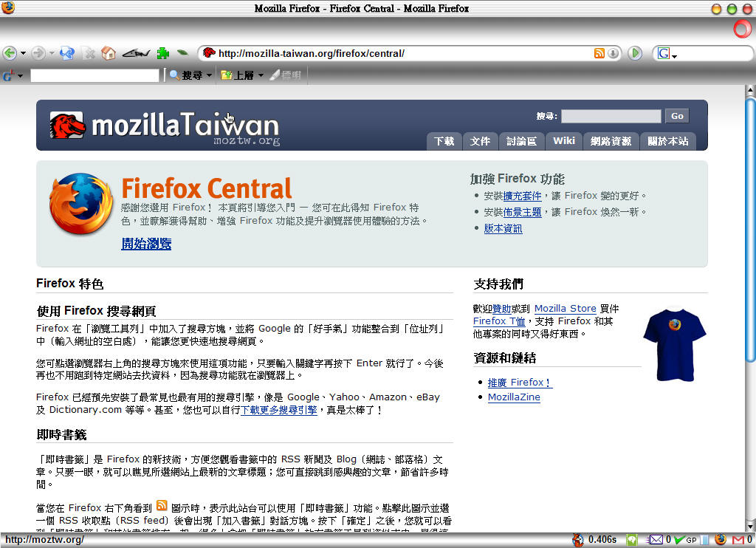Click the activity throbber ring at top right
This screenshot has width=756, height=548.
click(x=743, y=29)
